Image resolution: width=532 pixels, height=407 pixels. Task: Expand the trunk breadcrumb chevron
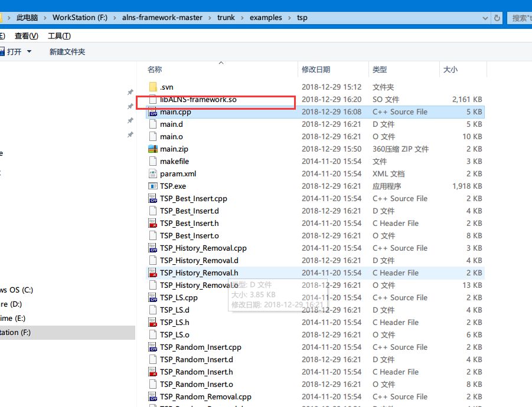click(241, 18)
